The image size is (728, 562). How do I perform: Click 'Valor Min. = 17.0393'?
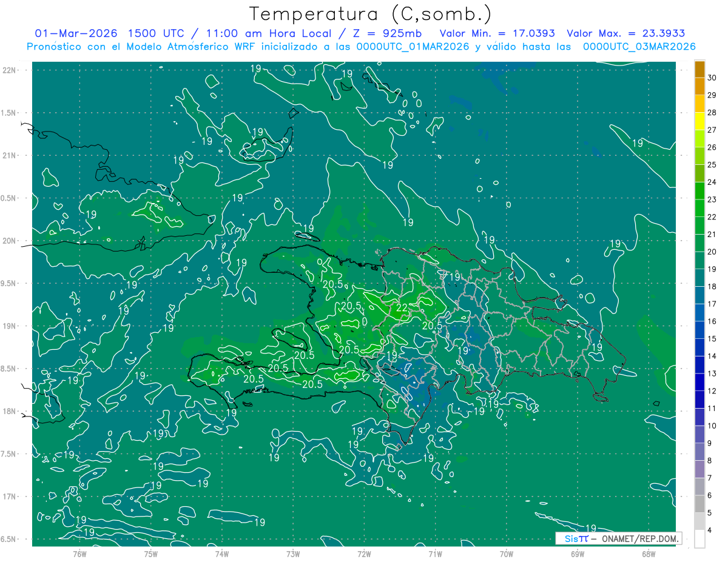click(497, 33)
